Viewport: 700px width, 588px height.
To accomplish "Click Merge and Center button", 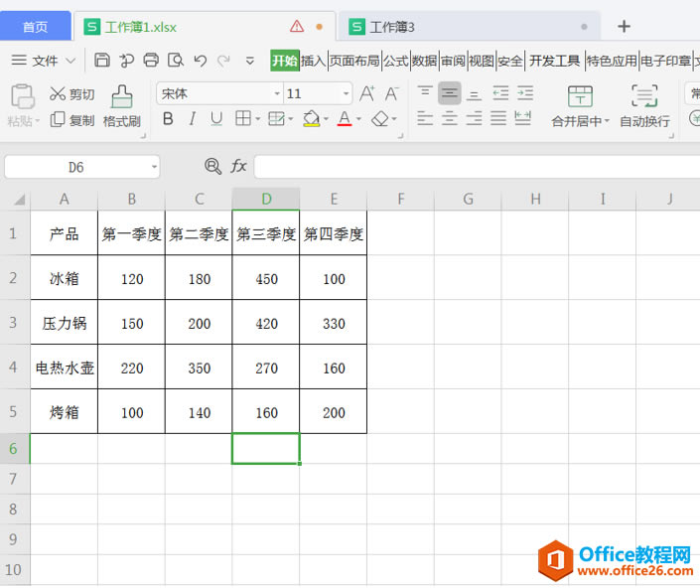I will click(580, 106).
